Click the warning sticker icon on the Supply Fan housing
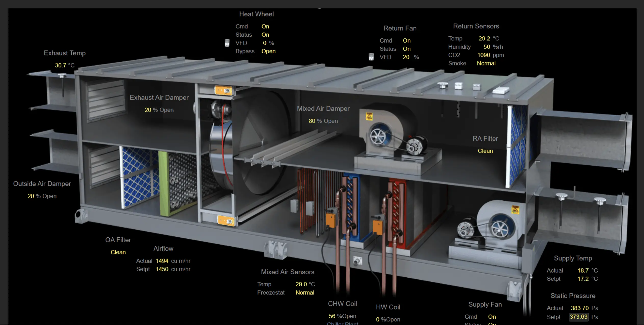644x325 pixels. (x=515, y=210)
